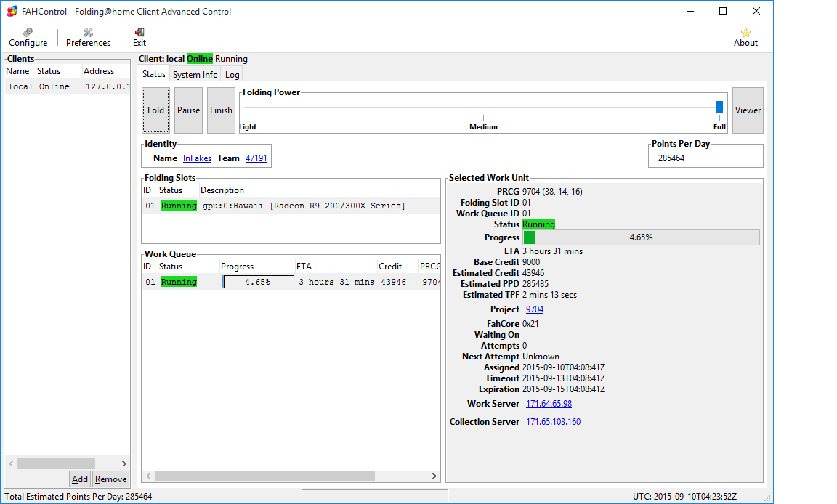Click the UTC time in status bar

pyautogui.click(x=685, y=497)
